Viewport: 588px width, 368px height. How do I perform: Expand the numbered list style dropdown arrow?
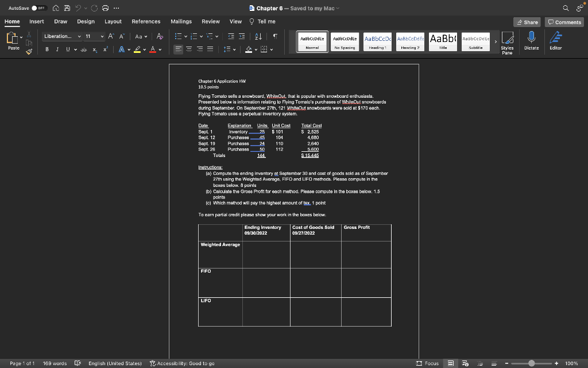coord(202,36)
